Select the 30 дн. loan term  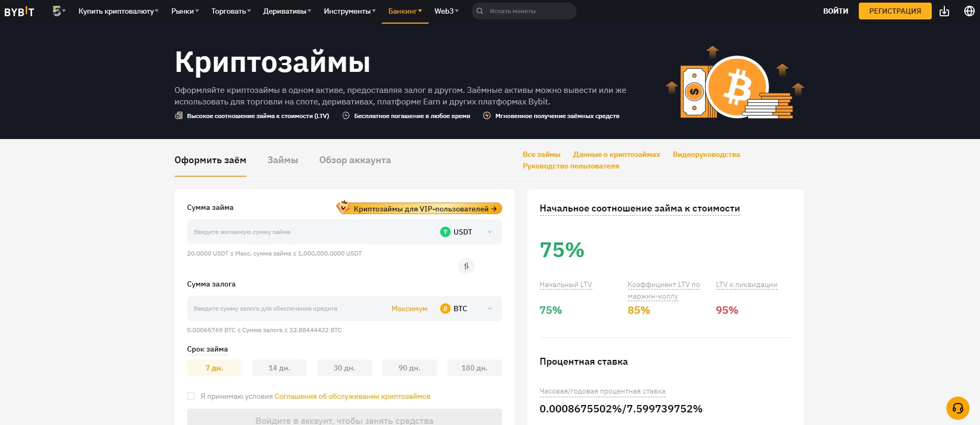pyautogui.click(x=344, y=368)
